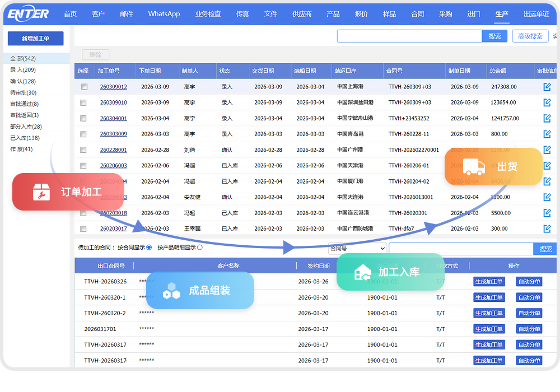Viewport: 560px width, 392px height.
Task: Open the 客户 menu
Action: click(x=98, y=14)
